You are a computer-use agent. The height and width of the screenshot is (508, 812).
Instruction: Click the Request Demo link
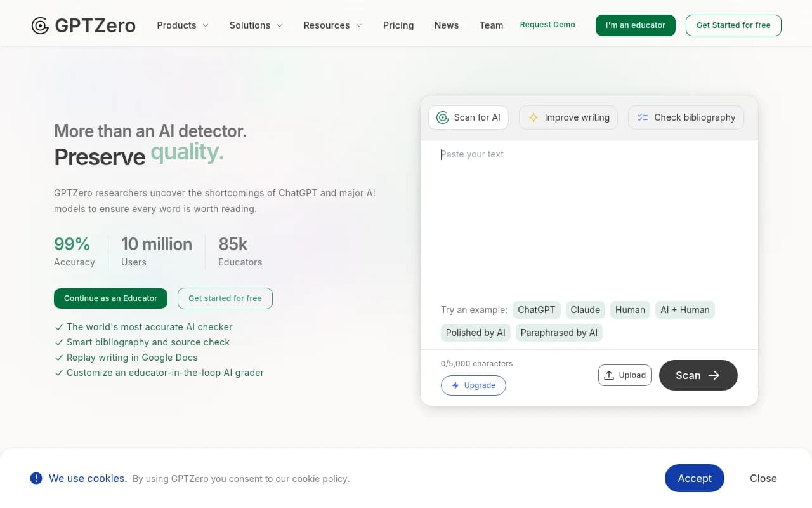[547, 25]
